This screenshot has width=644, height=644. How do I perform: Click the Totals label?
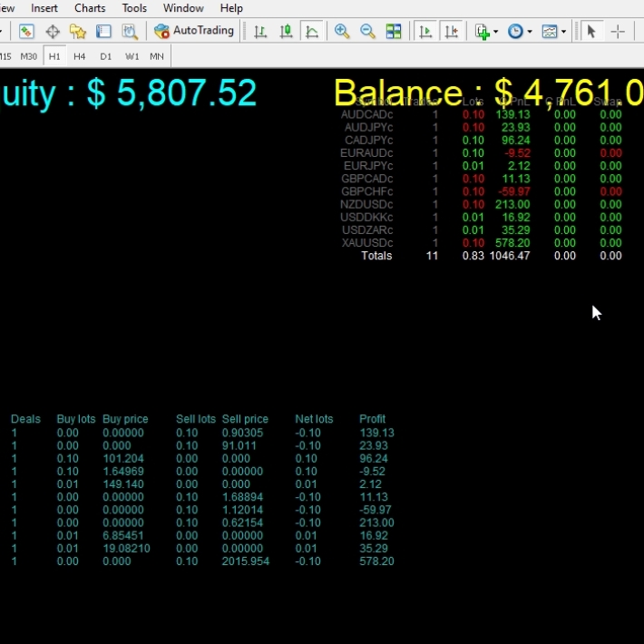click(x=376, y=256)
